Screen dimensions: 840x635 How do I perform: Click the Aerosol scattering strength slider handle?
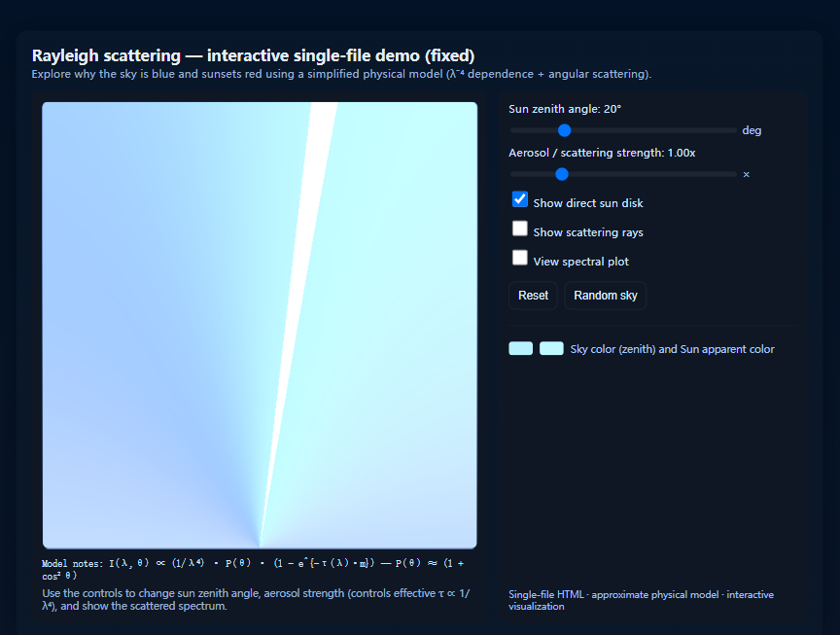(x=561, y=174)
